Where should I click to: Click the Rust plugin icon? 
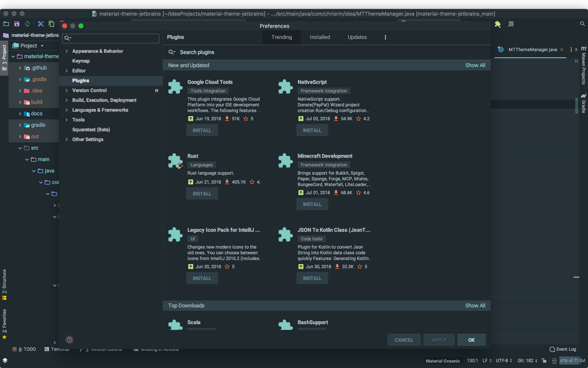(x=175, y=161)
